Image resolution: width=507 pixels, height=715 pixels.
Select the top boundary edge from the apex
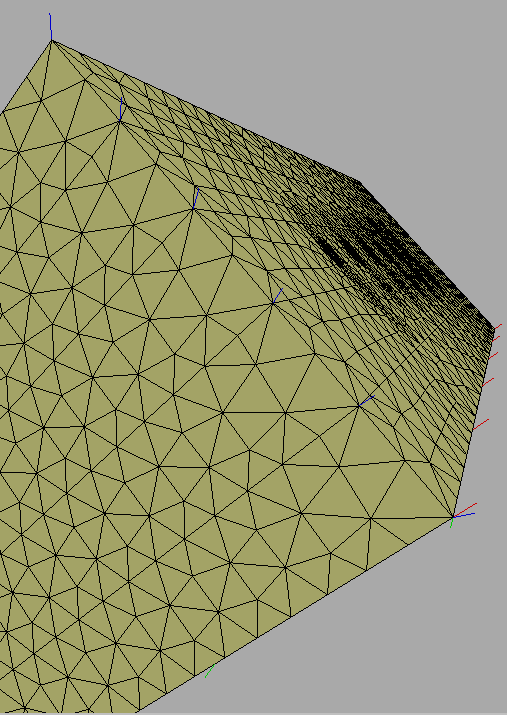pos(205,111)
